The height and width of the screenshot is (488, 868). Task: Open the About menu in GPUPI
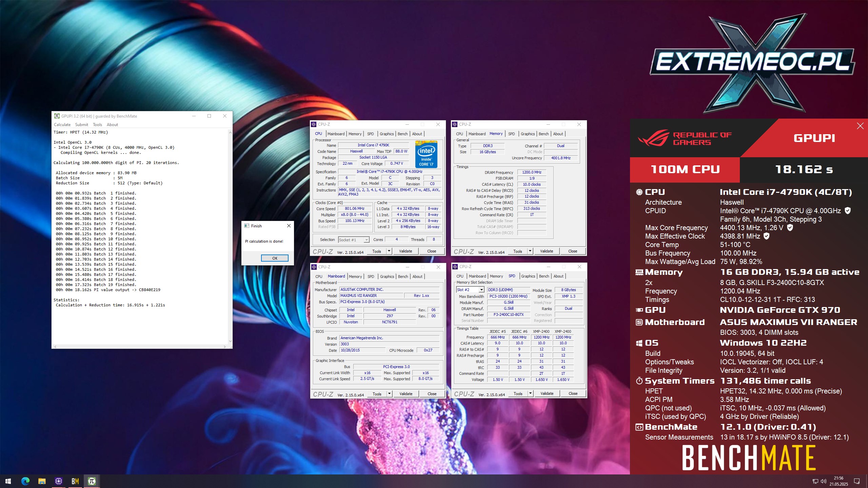pos(112,125)
